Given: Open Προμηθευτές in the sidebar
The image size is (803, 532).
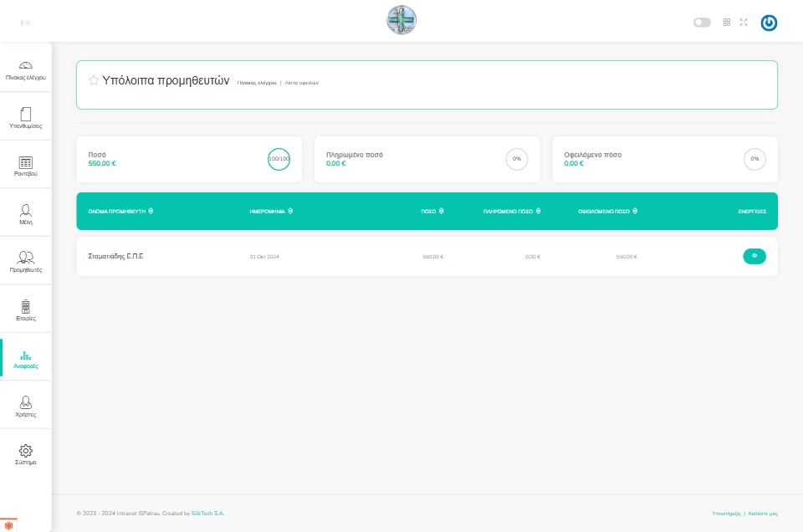Looking at the screenshot, I should (26, 262).
